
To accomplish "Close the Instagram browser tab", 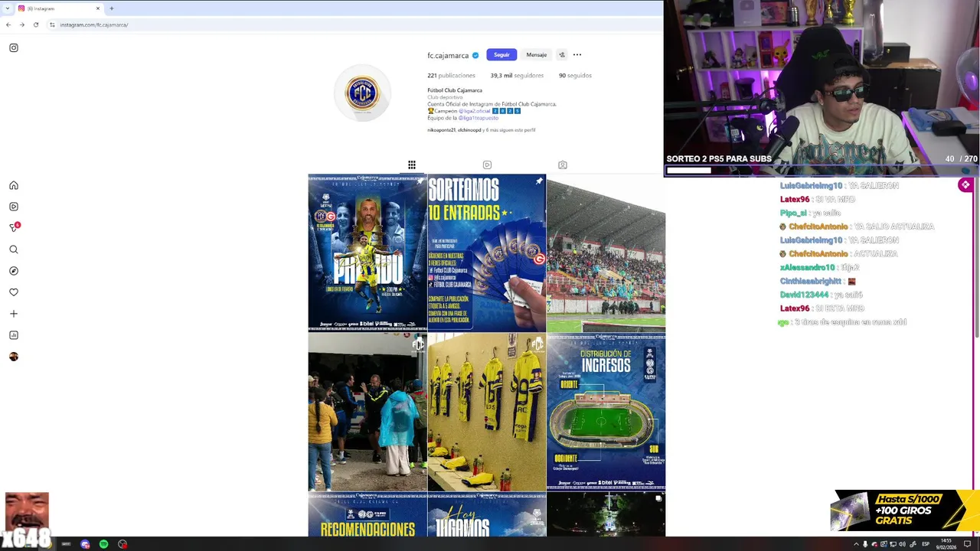I will pos(98,8).
